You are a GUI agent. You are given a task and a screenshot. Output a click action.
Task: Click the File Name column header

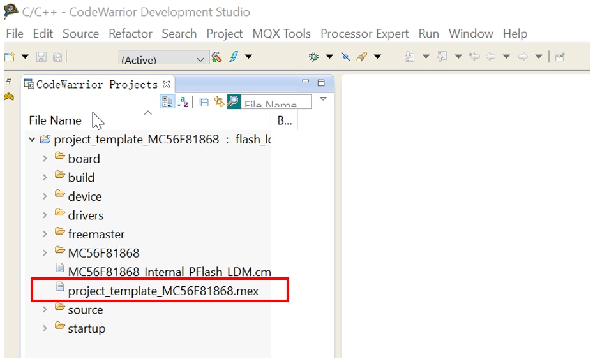[56, 120]
